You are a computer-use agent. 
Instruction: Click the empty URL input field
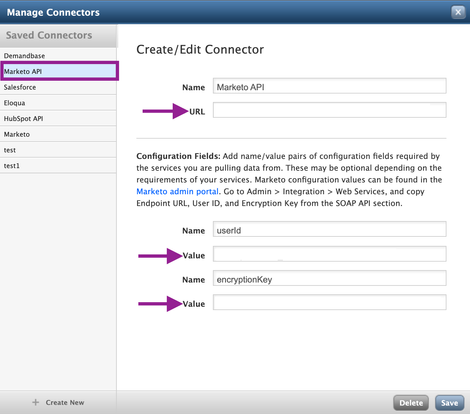tap(330, 110)
